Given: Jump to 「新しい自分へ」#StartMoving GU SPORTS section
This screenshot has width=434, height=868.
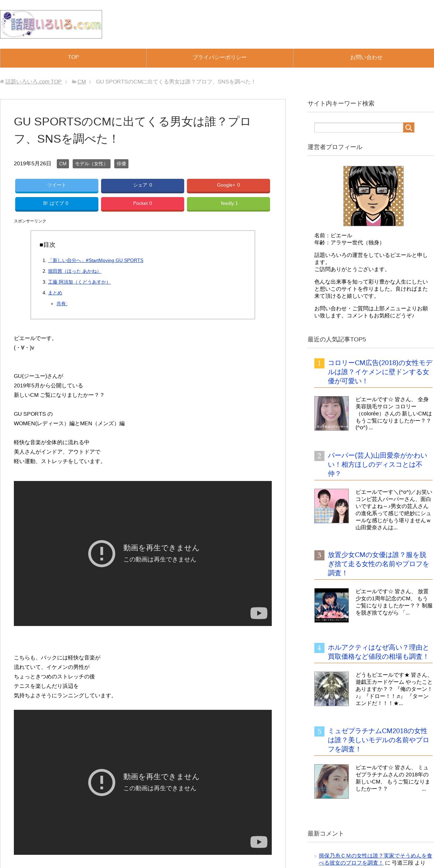Looking at the screenshot, I should click(x=96, y=260).
